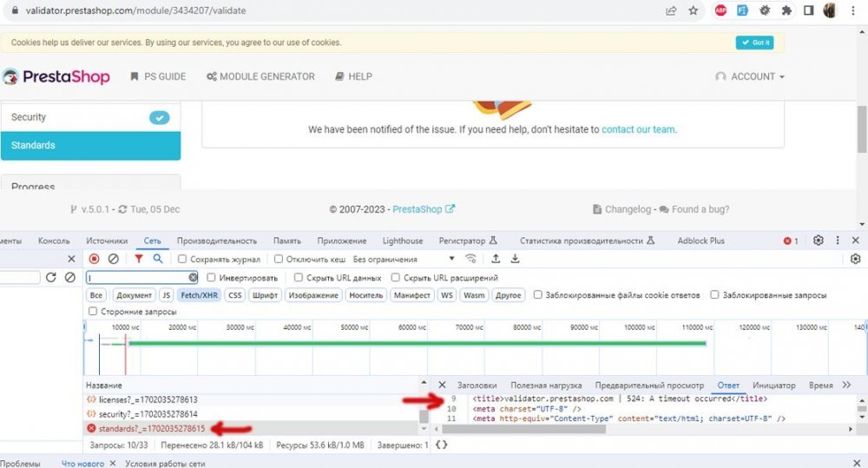Filter requests by JS type
This screenshot has width=868, height=468.
pyautogui.click(x=166, y=295)
